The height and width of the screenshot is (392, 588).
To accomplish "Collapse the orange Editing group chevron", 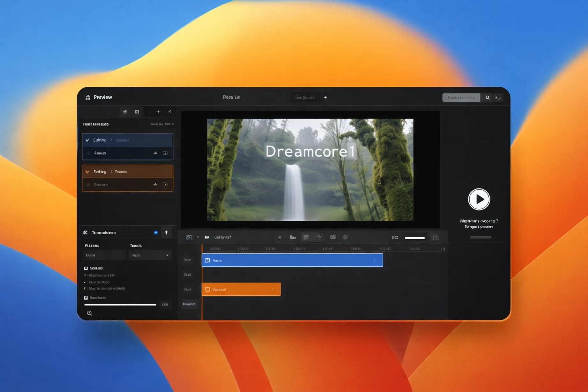I will 87,172.
